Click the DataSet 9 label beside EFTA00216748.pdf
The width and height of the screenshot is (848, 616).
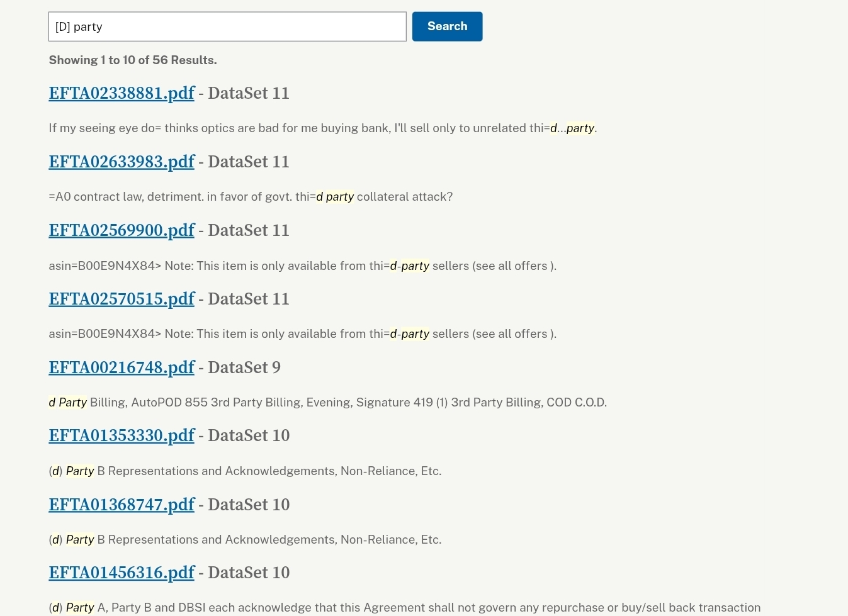point(244,367)
